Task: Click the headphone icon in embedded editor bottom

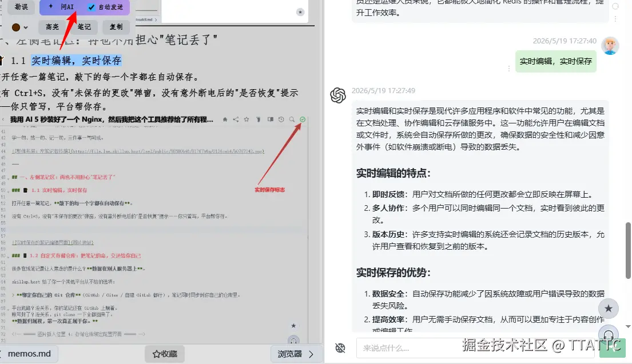Action: (x=294, y=340)
